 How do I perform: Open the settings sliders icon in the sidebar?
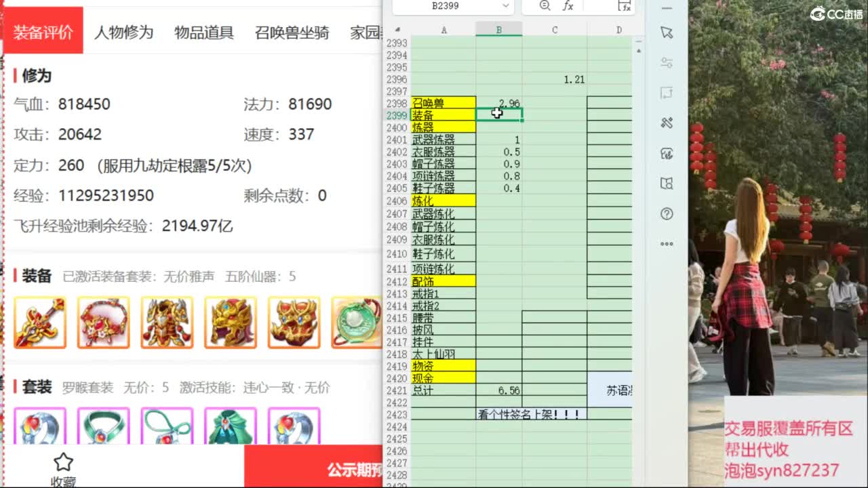coord(667,62)
